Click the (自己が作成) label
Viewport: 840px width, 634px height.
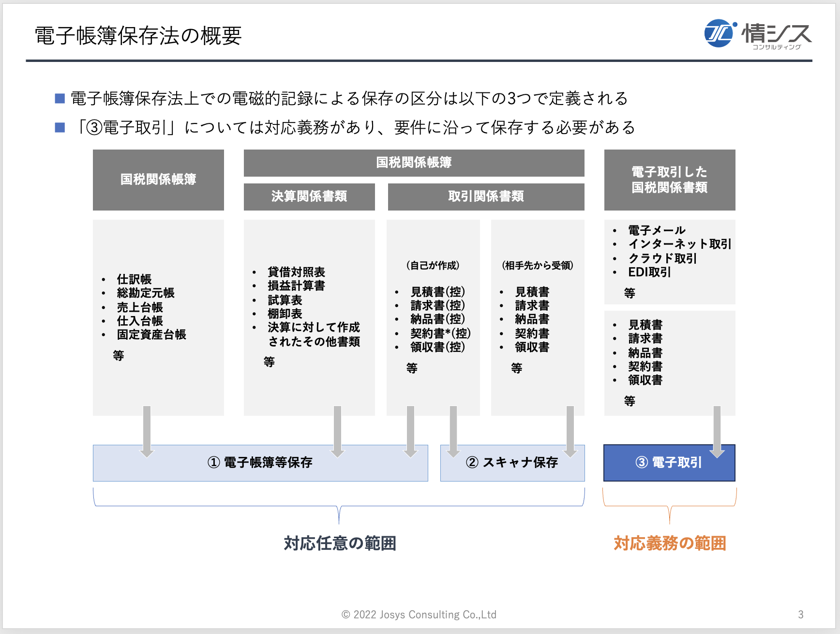pyautogui.click(x=433, y=265)
